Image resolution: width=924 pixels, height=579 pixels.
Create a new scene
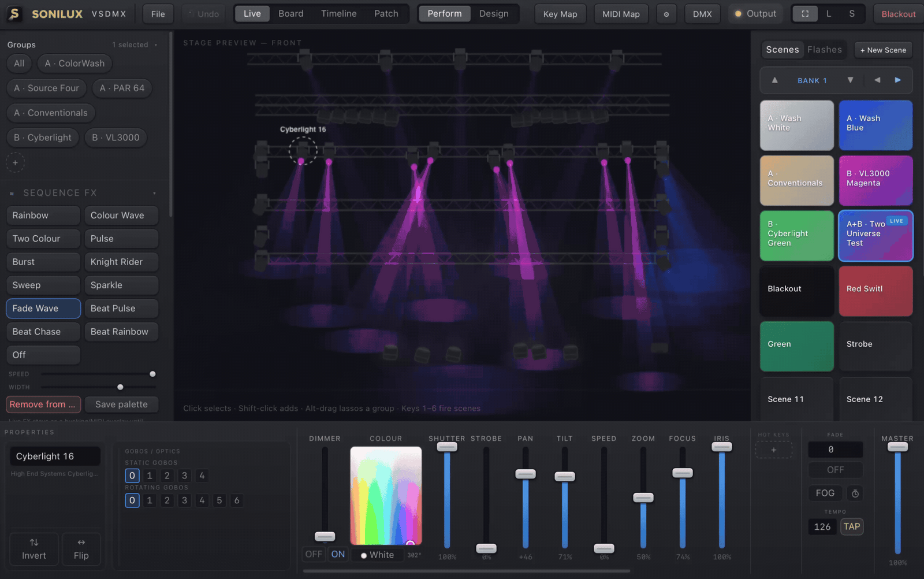883,50
